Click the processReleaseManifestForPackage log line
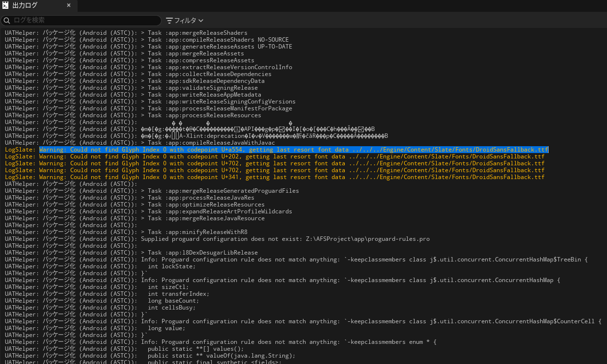The image size is (607, 364). tap(148, 108)
